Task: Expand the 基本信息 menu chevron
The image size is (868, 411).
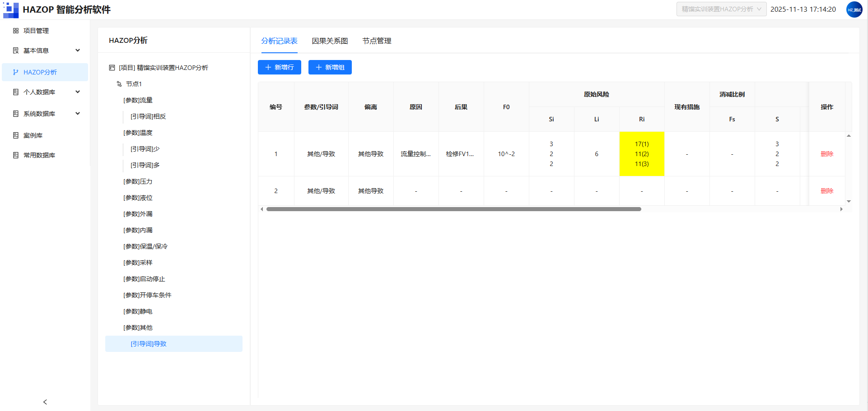Action: click(x=78, y=51)
